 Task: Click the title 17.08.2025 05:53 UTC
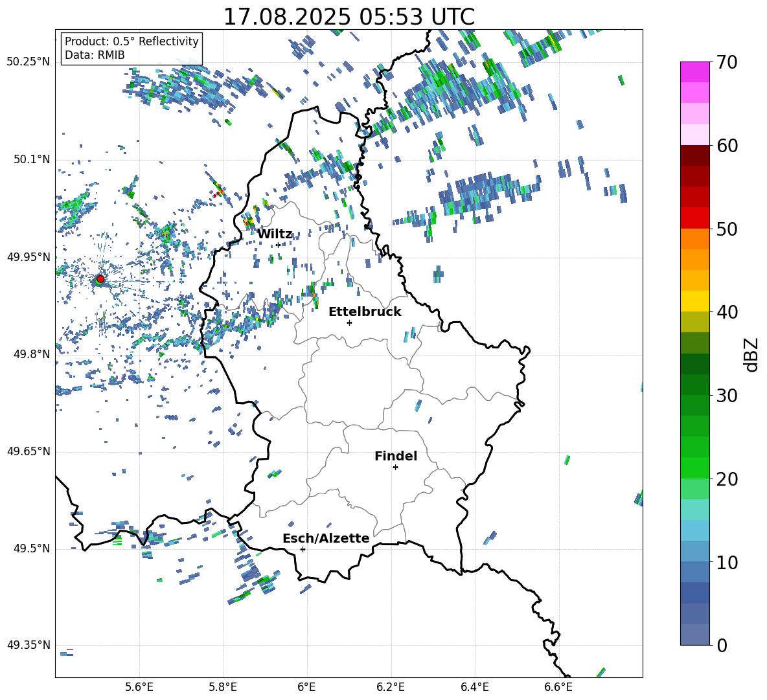tap(349, 17)
